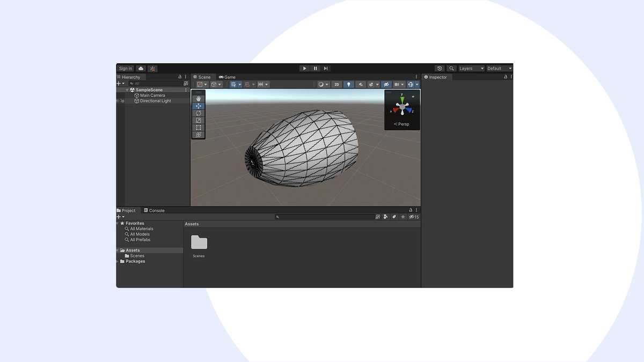Open Inspector panel more options menu
Screen dimensions: 644x362
point(510,77)
